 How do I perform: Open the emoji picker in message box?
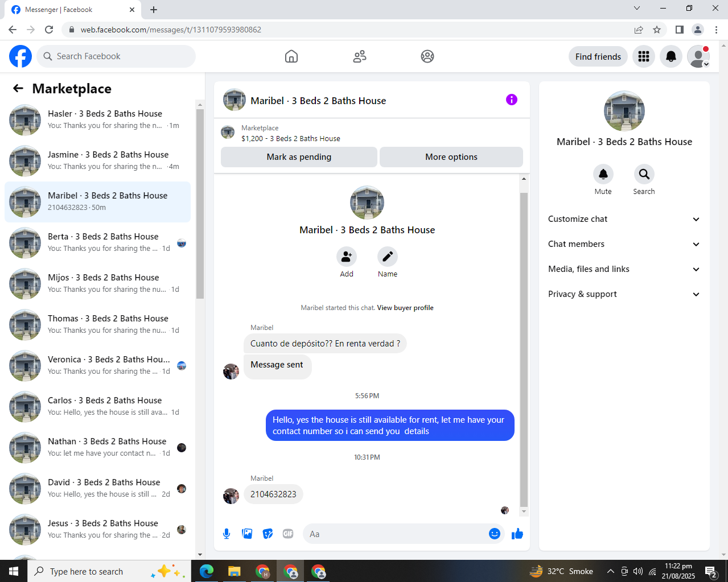coord(495,534)
